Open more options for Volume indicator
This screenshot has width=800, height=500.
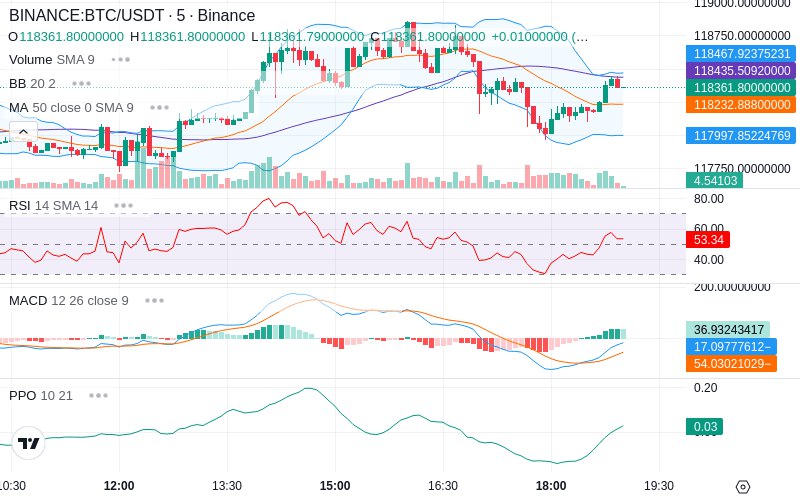(121, 60)
